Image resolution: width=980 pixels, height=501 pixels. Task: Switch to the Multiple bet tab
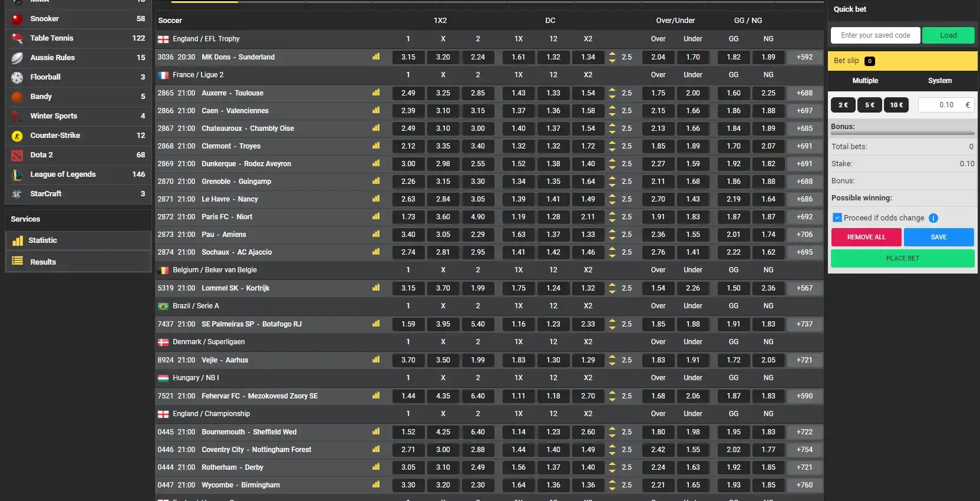pos(864,81)
